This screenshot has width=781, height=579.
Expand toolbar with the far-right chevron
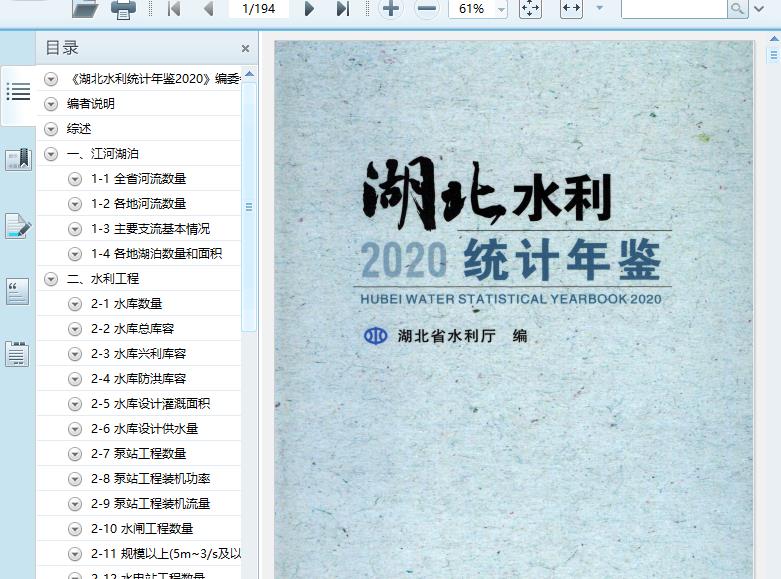coord(759,9)
